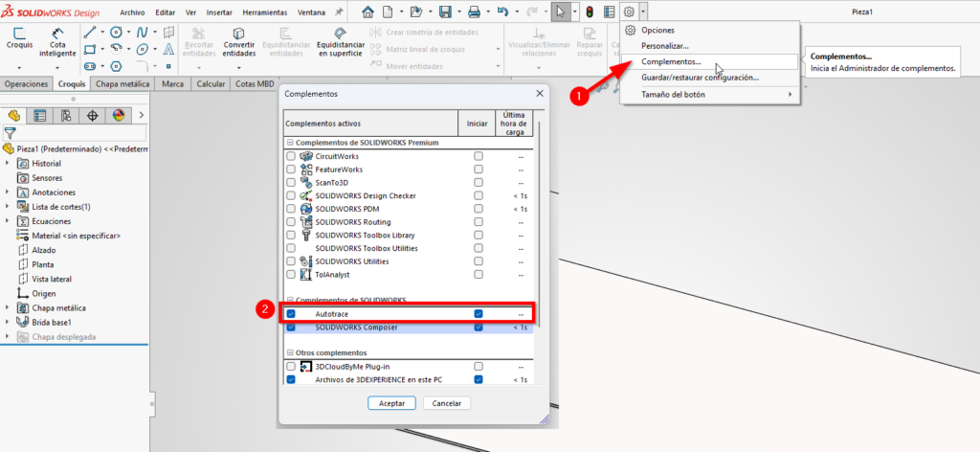
Task: Pick the Ellipse sketch tool
Action: [x=143, y=49]
